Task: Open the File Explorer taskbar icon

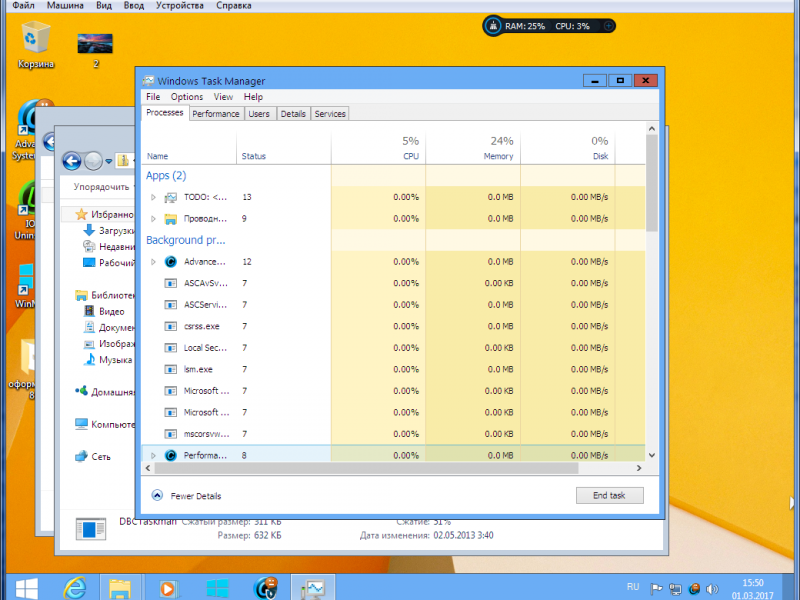Action: (120, 588)
